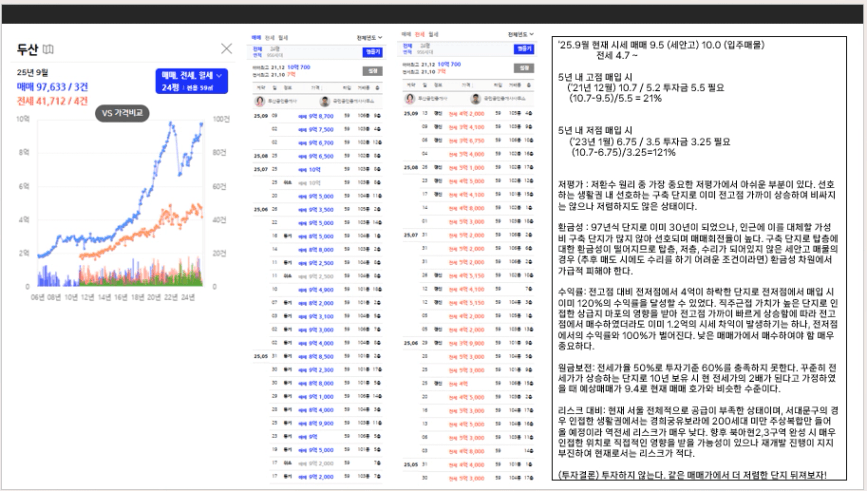The width and height of the screenshot is (867, 491).
Task: Select the 전세 41,712 / 4건 summary line
Action: click(x=53, y=101)
